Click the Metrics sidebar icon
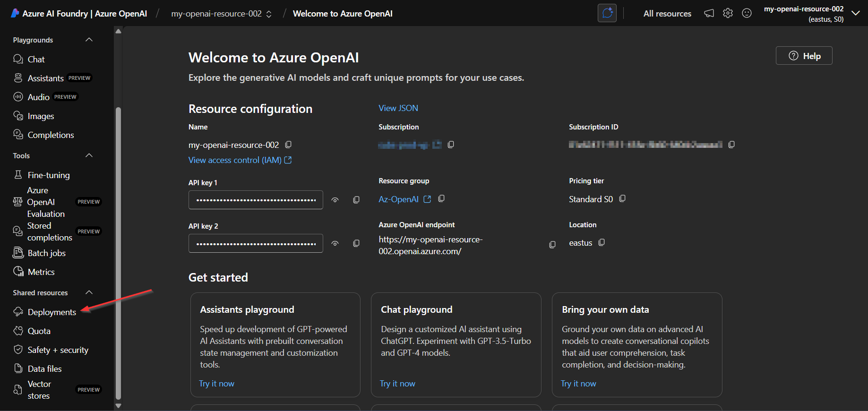The image size is (868, 411). click(18, 272)
